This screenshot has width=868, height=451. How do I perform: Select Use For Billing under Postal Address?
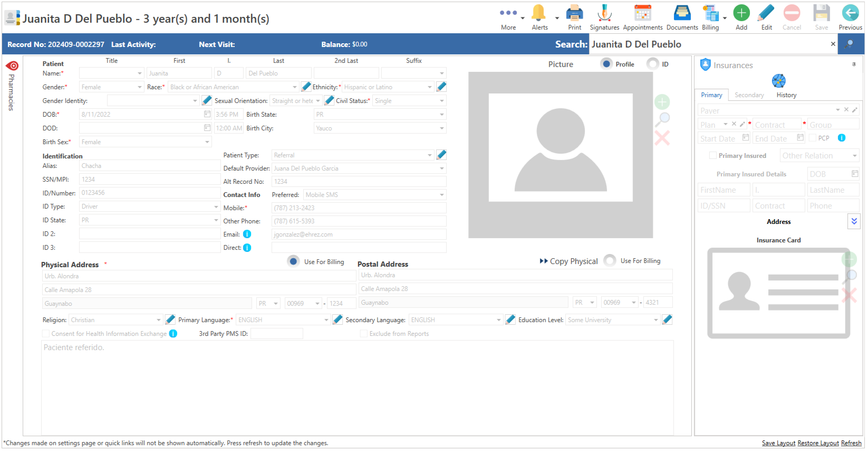click(610, 261)
